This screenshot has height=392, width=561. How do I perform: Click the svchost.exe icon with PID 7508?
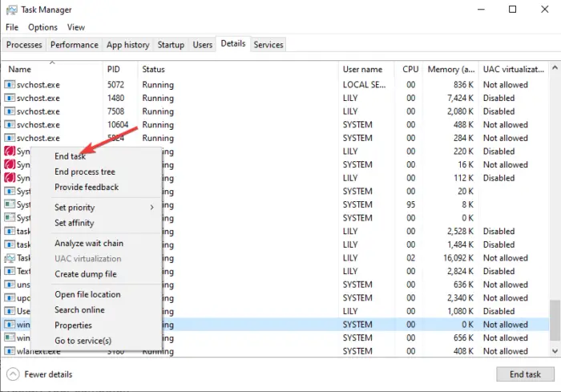[10, 111]
